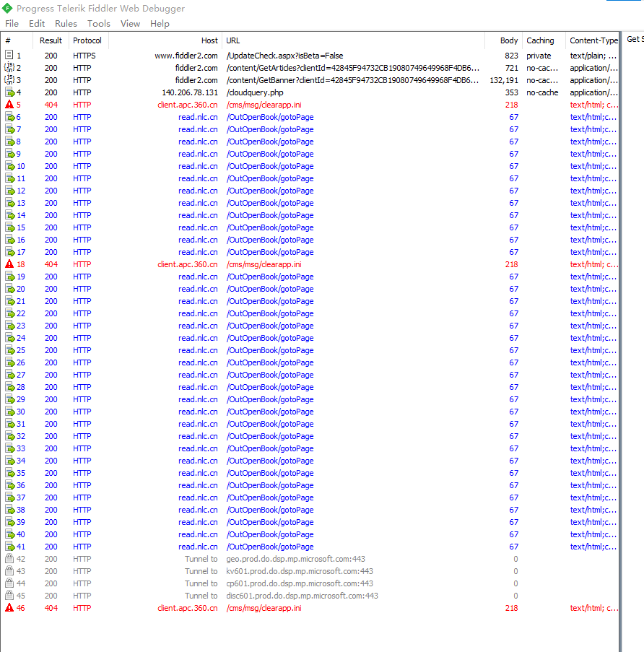The image size is (644, 652).
Task: Click the lock icon of session 42
Action: (9, 558)
